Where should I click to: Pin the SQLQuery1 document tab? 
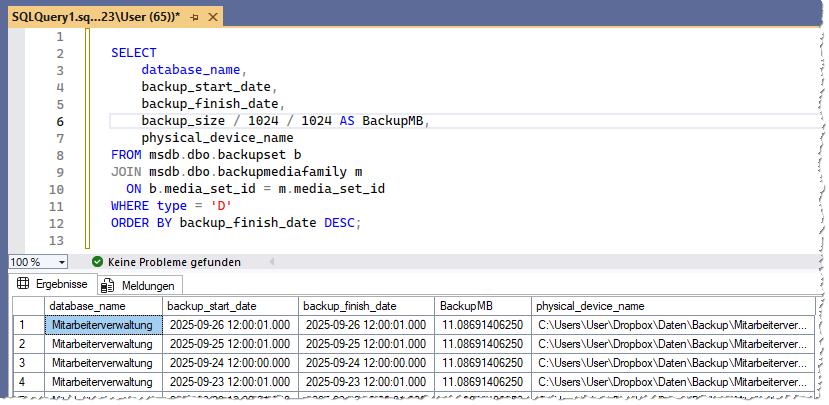coord(194,17)
